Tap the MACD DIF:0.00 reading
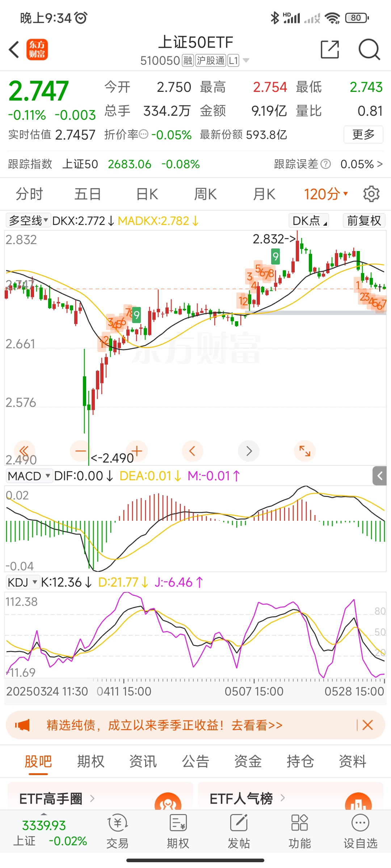 pyautogui.click(x=83, y=476)
